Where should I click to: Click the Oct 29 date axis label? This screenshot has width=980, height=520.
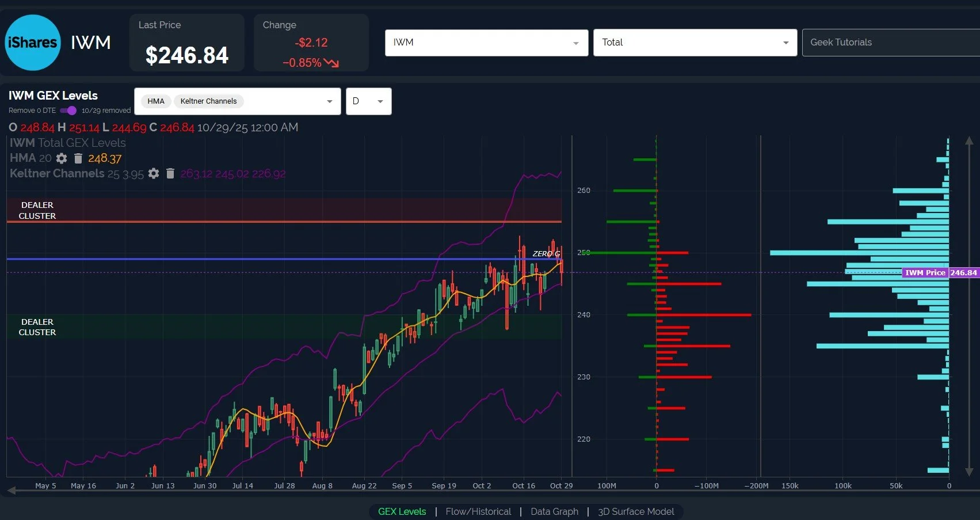point(561,485)
